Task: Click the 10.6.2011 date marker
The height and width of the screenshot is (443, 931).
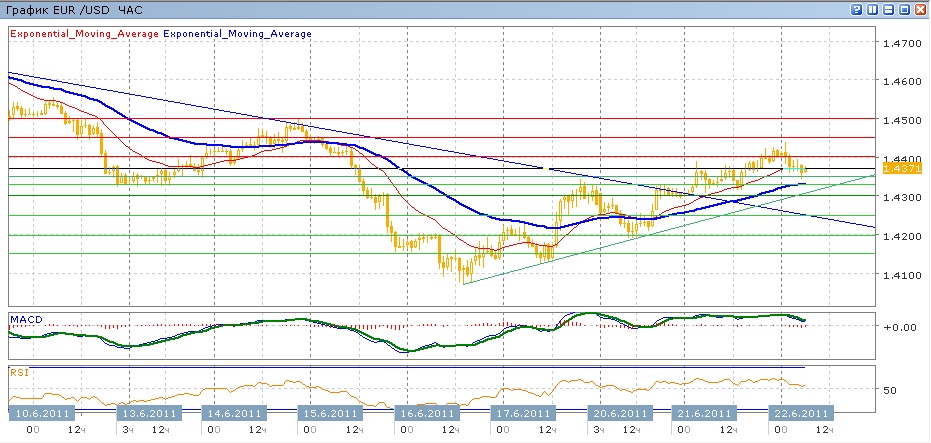Action: (39, 413)
